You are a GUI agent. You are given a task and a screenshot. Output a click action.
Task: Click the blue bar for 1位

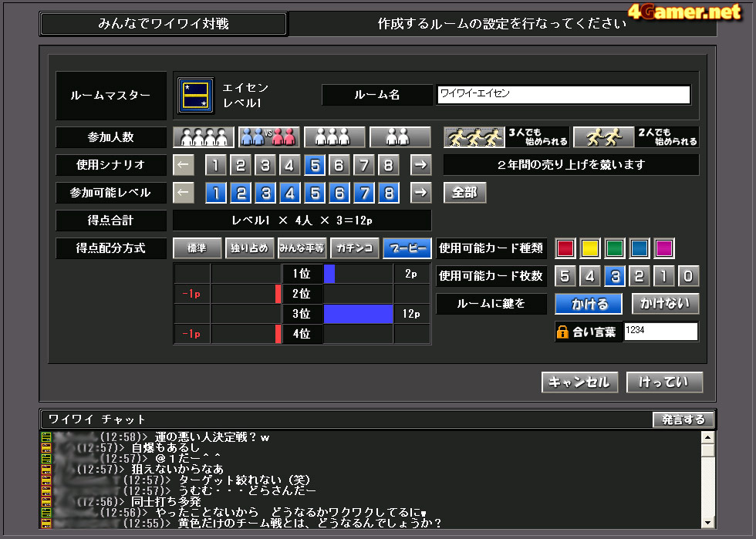(329, 274)
